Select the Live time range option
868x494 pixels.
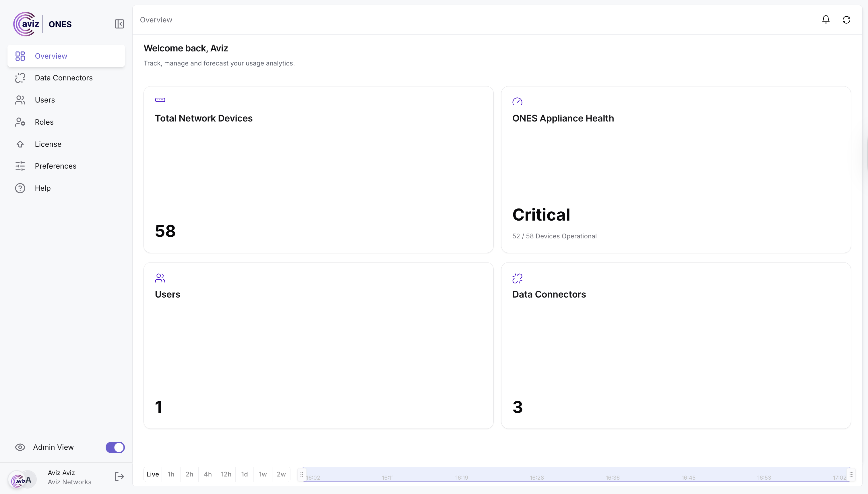[153, 474]
